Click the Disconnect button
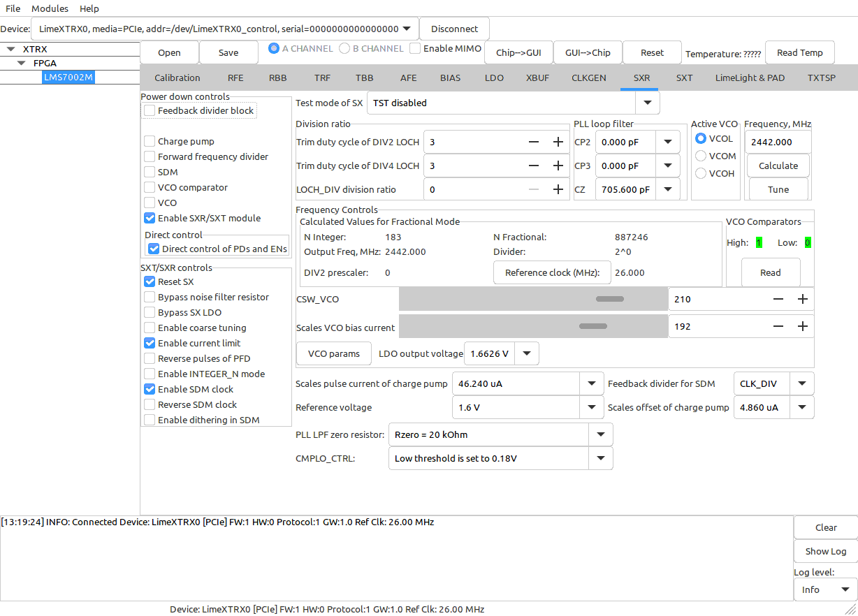Image resolution: width=858 pixels, height=616 pixels. [x=453, y=29]
